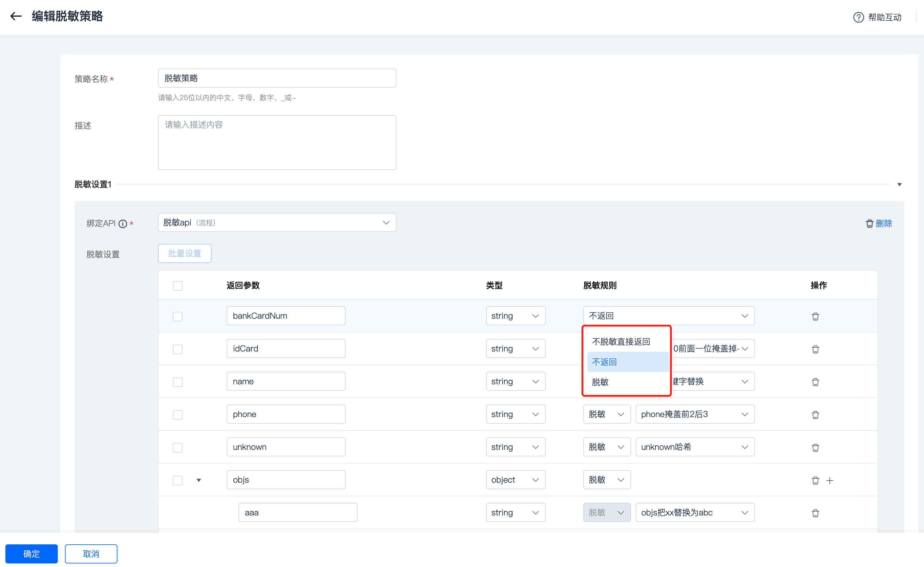Open the bankCardNum 不返回 rule dropdown
Screen dimensions: 924x567
point(669,316)
